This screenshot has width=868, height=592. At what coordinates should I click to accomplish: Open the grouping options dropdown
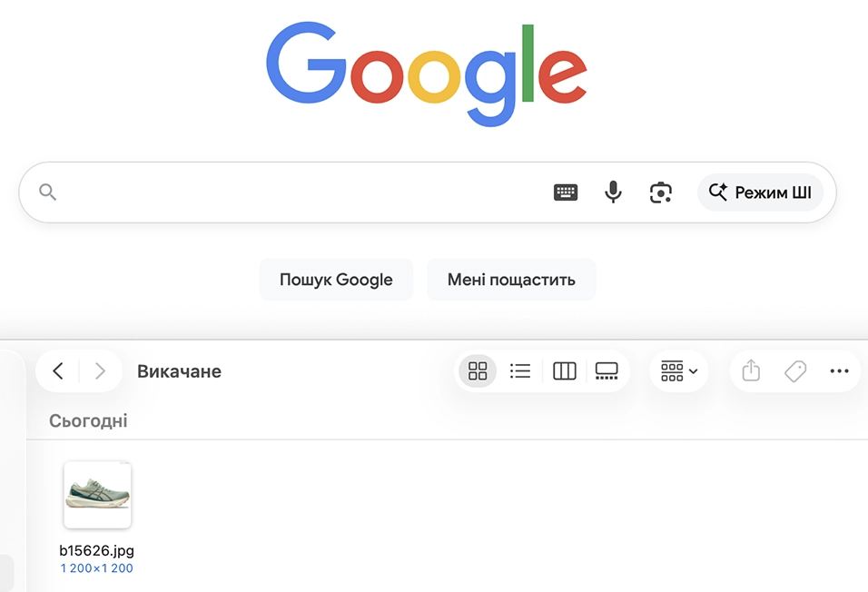(x=678, y=371)
